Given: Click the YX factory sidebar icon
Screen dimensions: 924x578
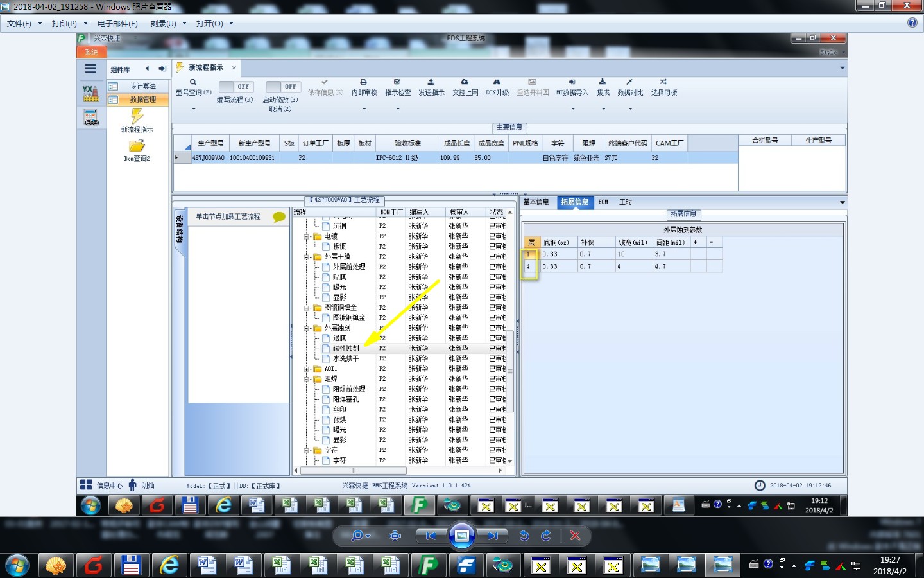Looking at the screenshot, I should pos(90,94).
